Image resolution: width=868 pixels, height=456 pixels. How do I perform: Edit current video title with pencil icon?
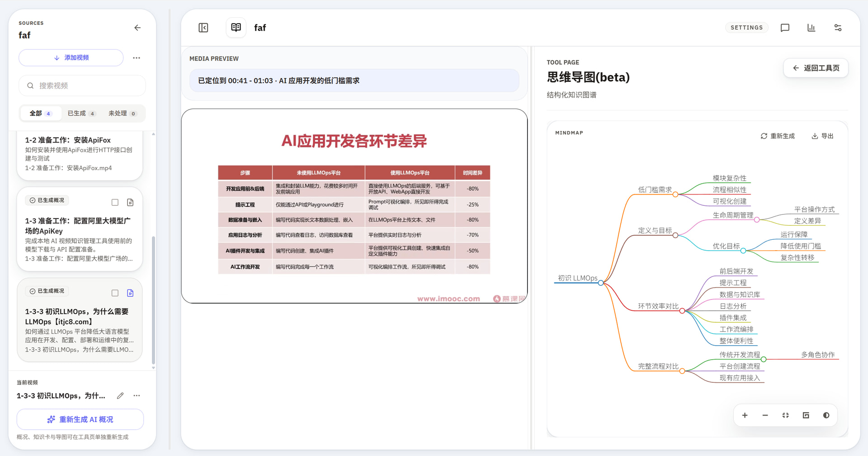pyautogui.click(x=120, y=396)
